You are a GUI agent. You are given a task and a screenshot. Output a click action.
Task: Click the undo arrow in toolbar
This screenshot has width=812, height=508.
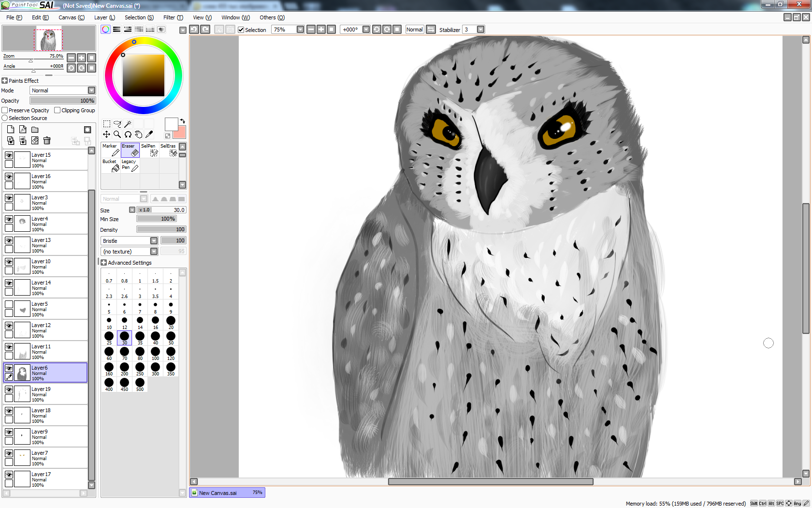194,30
